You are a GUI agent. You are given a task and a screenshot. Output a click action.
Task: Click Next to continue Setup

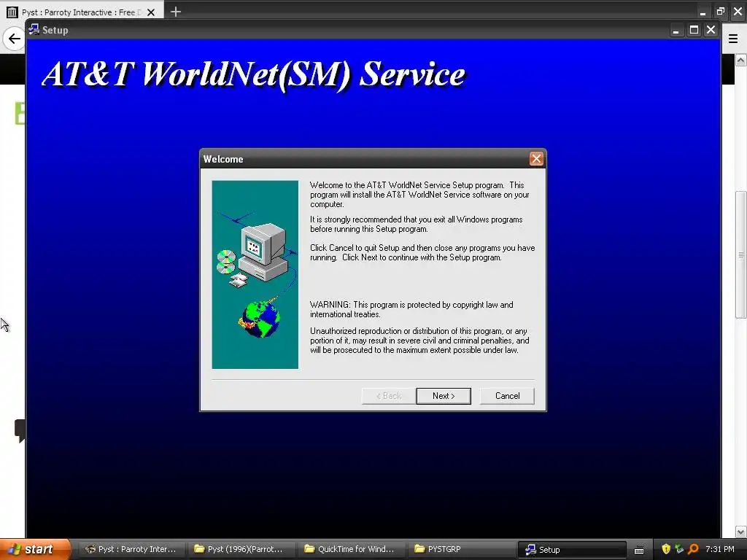pos(444,396)
